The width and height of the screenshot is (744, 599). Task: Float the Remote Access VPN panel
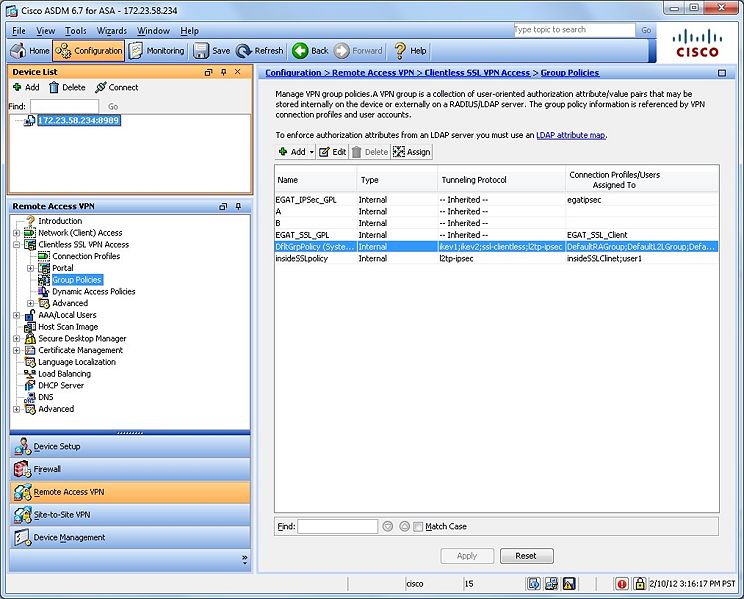pos(223,206)
